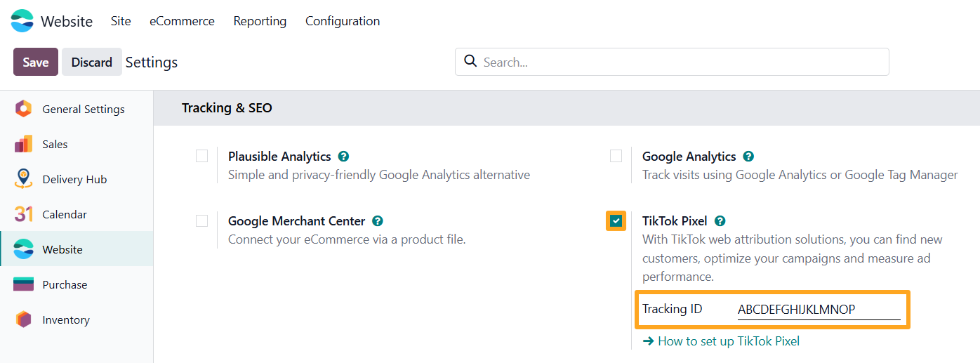Open help icon beside TikTok Pixel
The image size is (980, 363).
[x=720, y=221]
